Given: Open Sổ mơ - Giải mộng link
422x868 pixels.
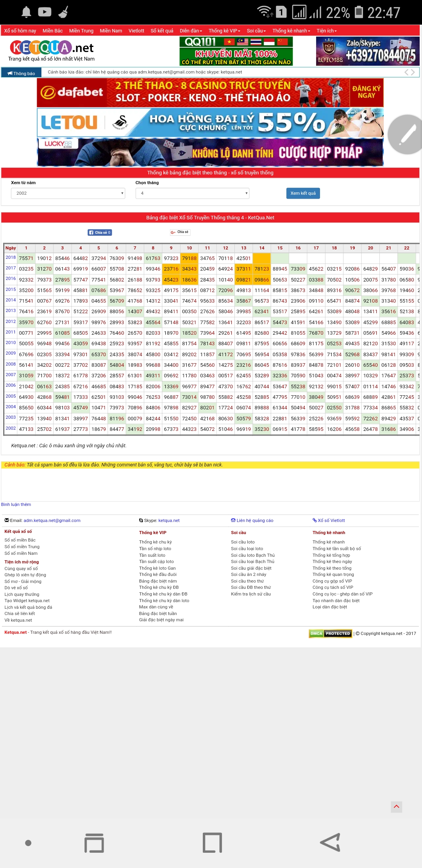Looking at the screenshot, I should 23,581.
